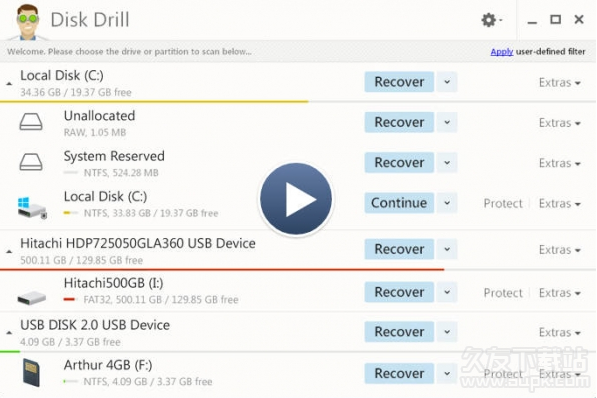Click the 'NTFS, 524.28 MB' text
Image resolution: width=597 pixels, height=398 pixels.
[121, 173]
